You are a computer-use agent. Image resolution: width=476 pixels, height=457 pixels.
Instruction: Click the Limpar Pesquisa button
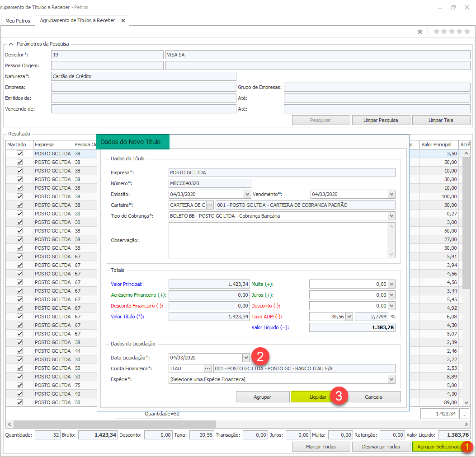tap(381, 120)
